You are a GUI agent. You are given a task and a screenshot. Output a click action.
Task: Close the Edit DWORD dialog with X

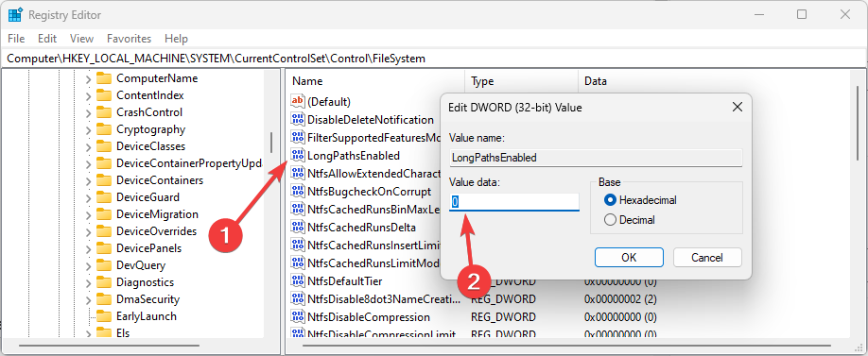[737, 108]
